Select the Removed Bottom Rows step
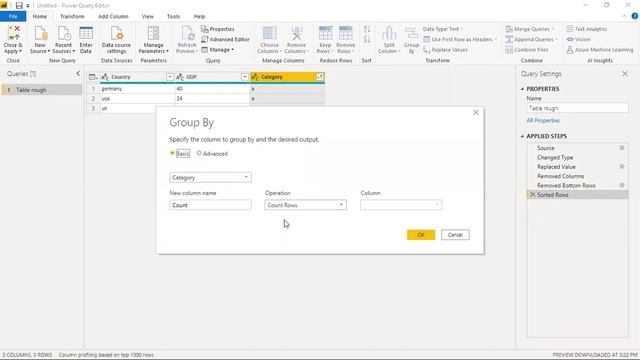 click(x=578, y=185)
